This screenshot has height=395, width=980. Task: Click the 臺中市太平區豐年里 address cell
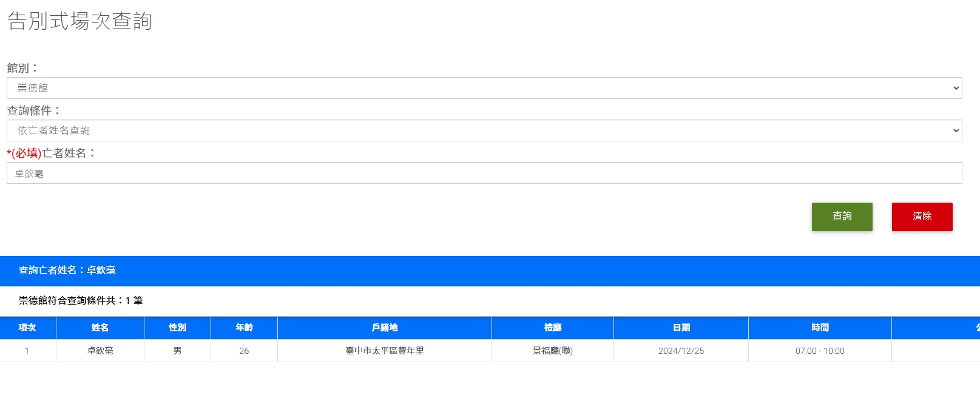[385, 351]
